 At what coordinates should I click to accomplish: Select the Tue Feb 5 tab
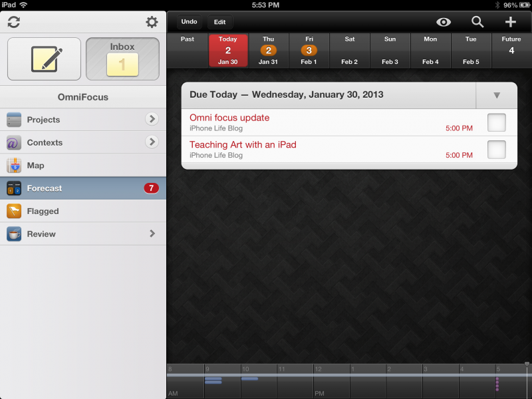[471, 51]
